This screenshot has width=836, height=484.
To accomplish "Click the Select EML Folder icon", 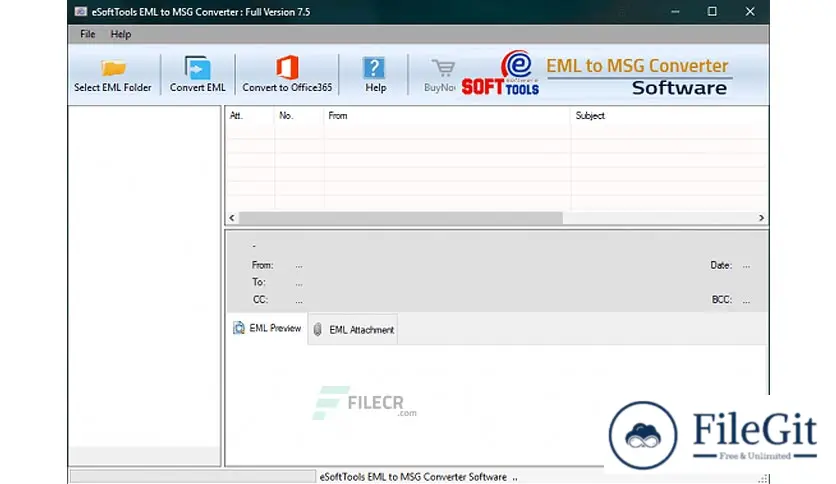I will click(114, 68).
